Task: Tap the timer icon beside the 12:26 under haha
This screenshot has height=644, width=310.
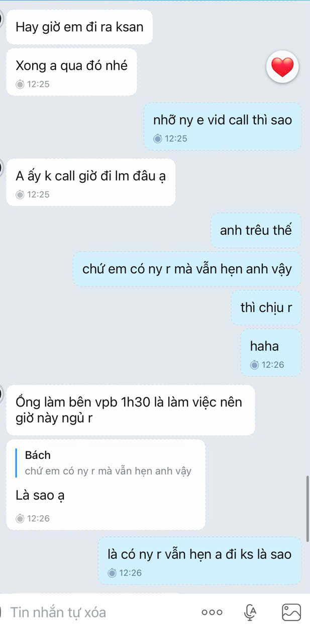Action: pyautogui.click(x=255, y=365)
